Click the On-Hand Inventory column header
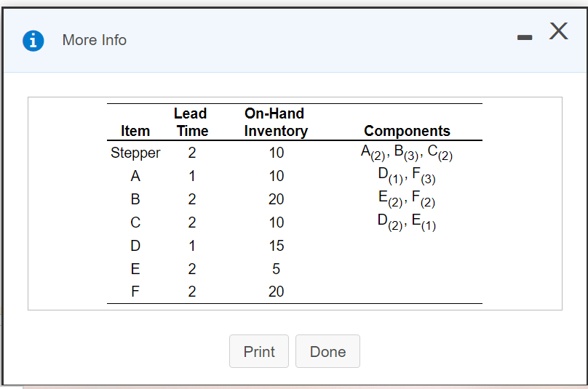 275,122
